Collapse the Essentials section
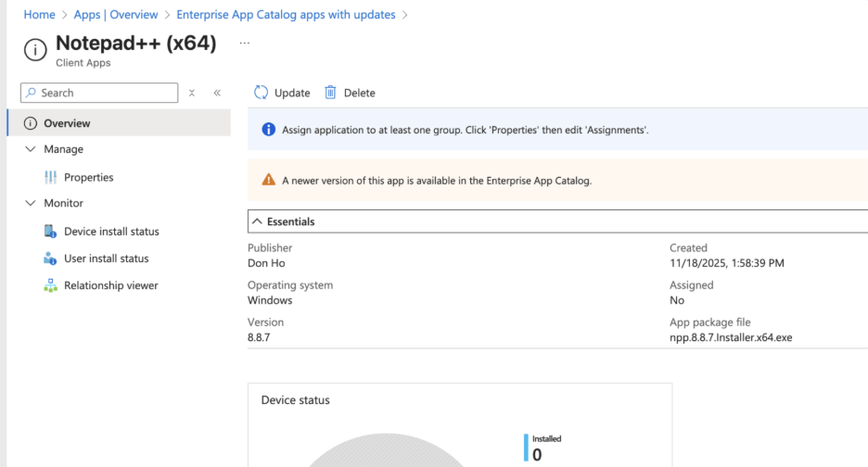 [x=257, y=222]
